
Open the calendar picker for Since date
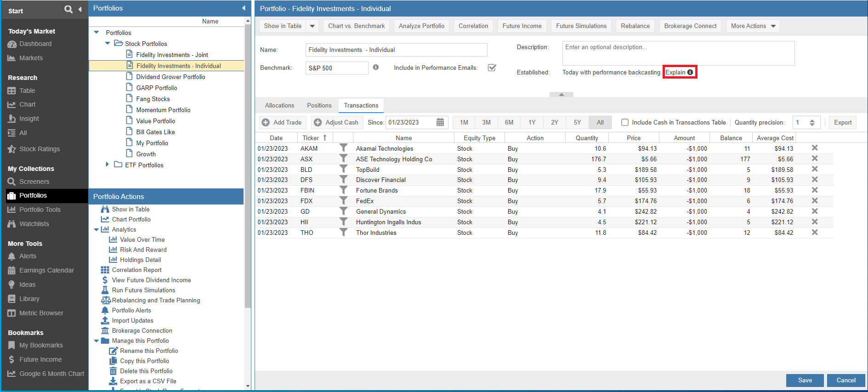pos(440,122)
